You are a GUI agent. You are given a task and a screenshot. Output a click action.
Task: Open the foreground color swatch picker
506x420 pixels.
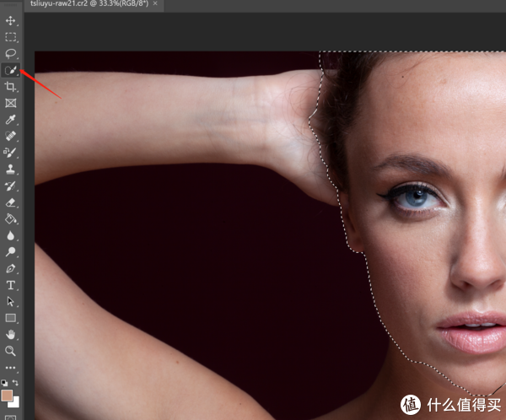coord(7,396)
